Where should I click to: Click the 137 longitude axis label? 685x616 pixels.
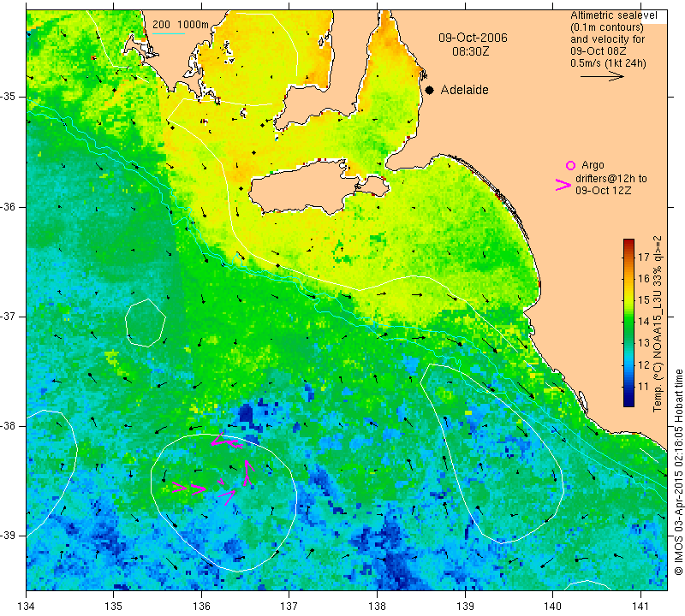pos(289,606)
